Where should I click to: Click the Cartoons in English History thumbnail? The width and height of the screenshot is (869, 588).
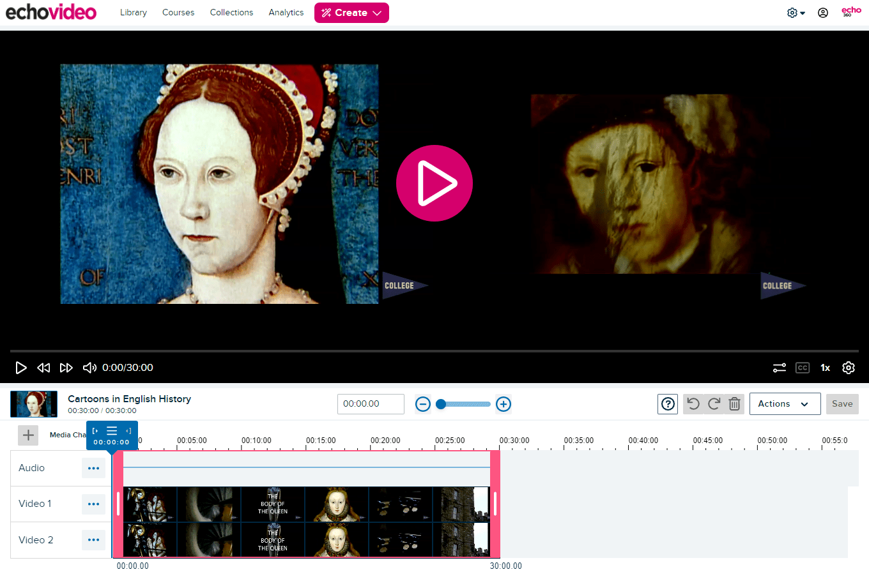tap(34, 404)
